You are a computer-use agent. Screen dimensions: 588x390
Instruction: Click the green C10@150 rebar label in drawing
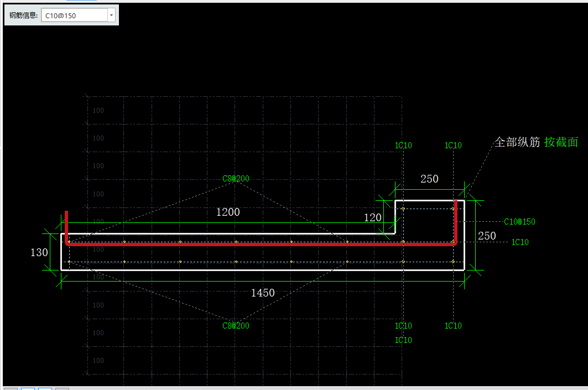pos(519,222)
